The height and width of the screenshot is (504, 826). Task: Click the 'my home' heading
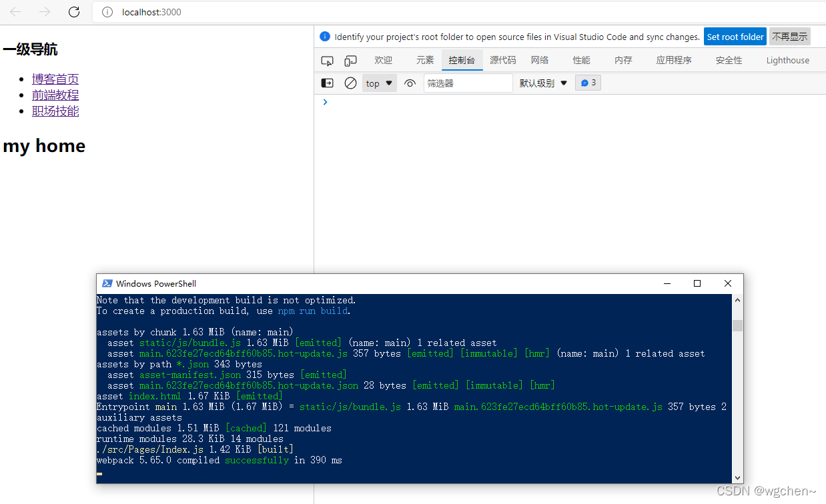point(44,146)
